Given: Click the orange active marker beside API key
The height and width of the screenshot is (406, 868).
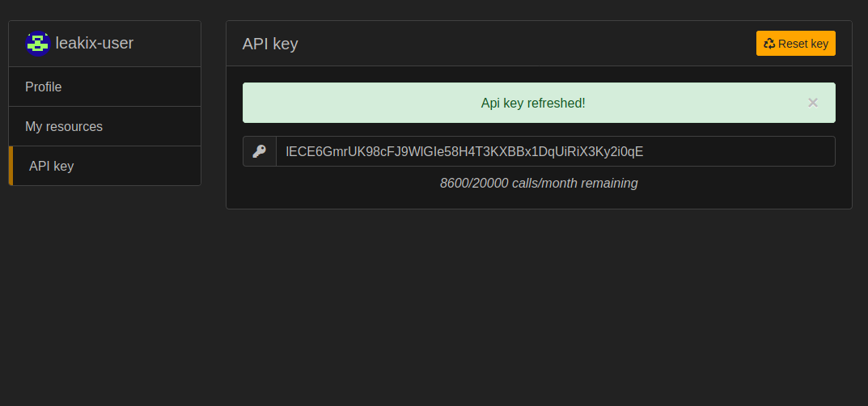Looking at the screenshot, I should tap(11, 166).
